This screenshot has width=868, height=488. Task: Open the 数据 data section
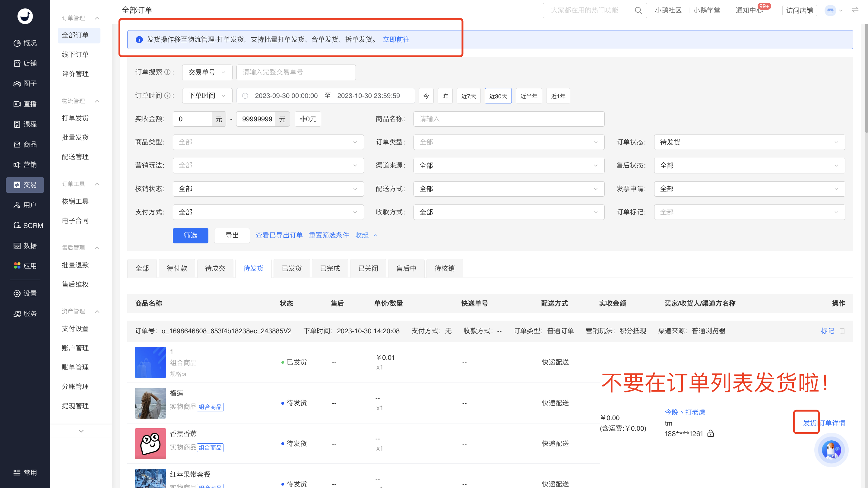(25, 246)
